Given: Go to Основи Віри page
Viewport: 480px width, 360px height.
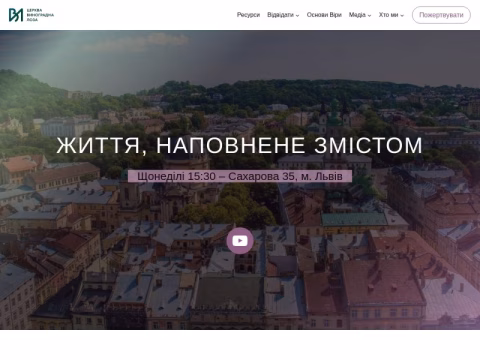Looking at the screenshot, I should pos(324,15).
